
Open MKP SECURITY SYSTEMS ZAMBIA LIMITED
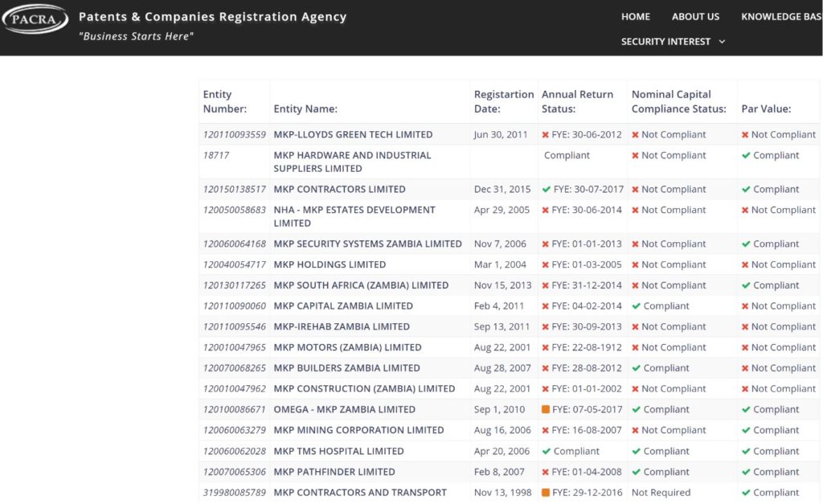pyautogui.click(x=367, y=244)
